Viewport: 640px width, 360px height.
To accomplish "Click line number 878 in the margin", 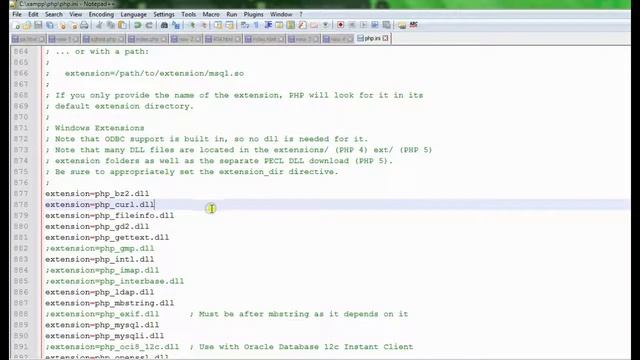I will 21,204.
